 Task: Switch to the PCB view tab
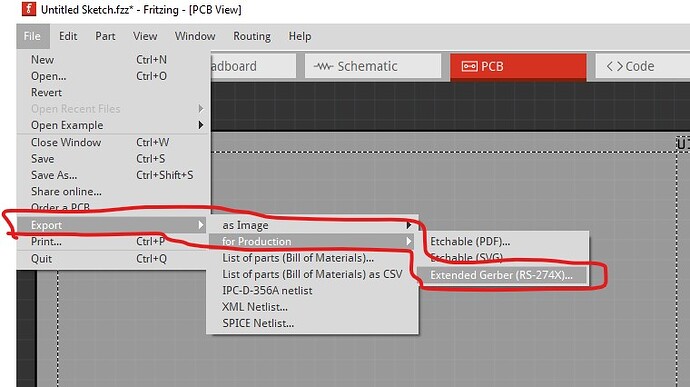pos(518,66)
